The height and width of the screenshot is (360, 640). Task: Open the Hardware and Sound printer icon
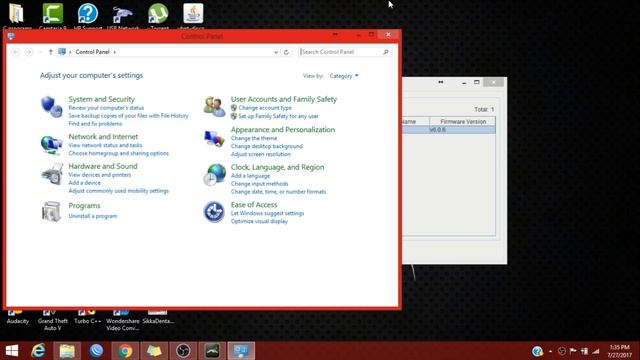pyautogui.click(x=52, y=174)
